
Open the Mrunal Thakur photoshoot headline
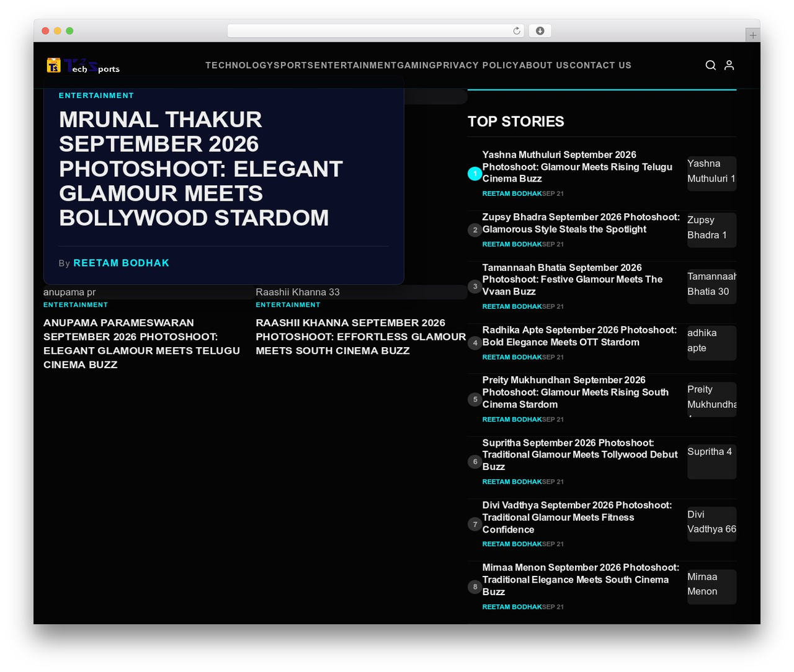pyautogui.click(x=200, y=169)
